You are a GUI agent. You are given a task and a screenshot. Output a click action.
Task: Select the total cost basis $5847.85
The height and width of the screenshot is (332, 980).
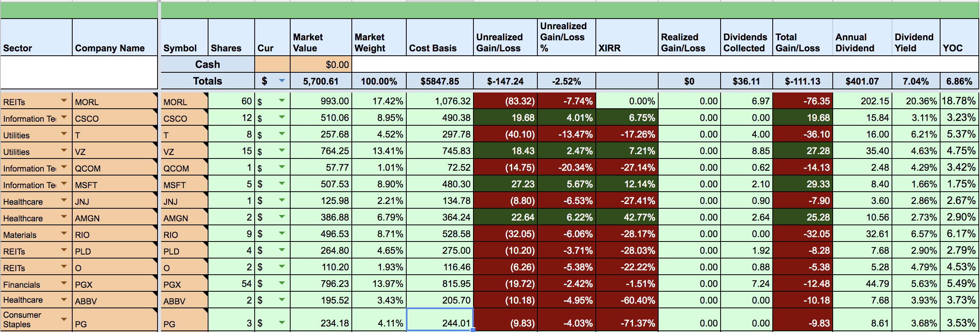click(x=440, y=81)
